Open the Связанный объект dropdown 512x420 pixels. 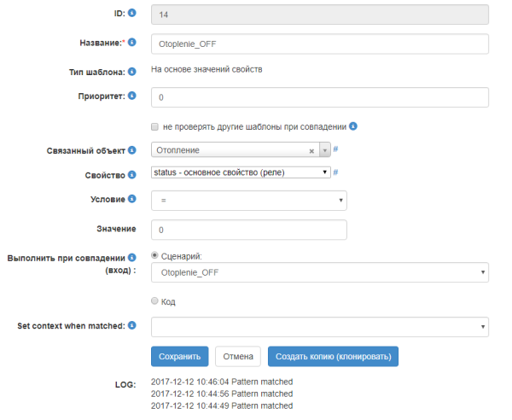click(324, 150)
